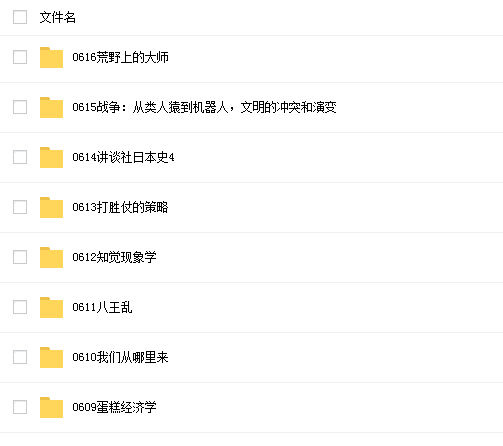Tick the checkbox for 0614讲谈社日本史4
503x446 pixels.
(20, 157)
